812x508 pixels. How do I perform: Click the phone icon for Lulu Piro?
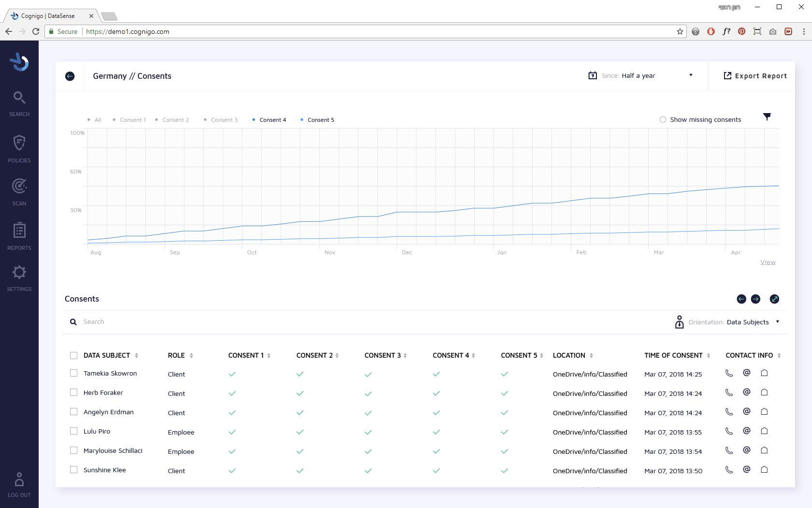[729, 431]
